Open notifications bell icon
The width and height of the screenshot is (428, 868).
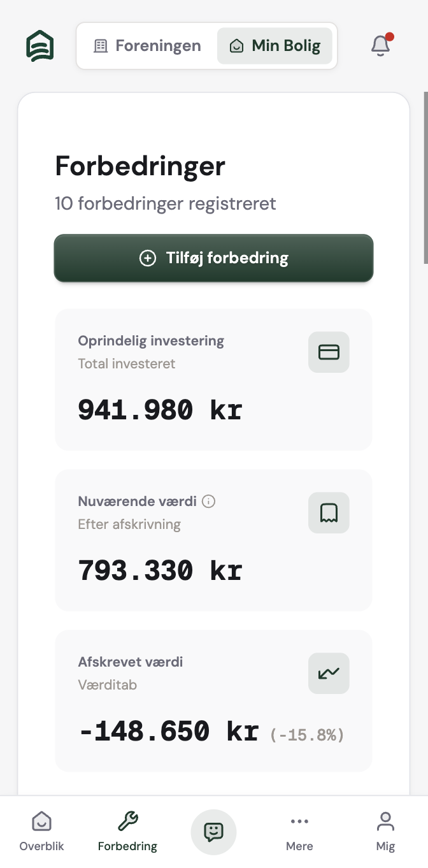tap(380, 46)
